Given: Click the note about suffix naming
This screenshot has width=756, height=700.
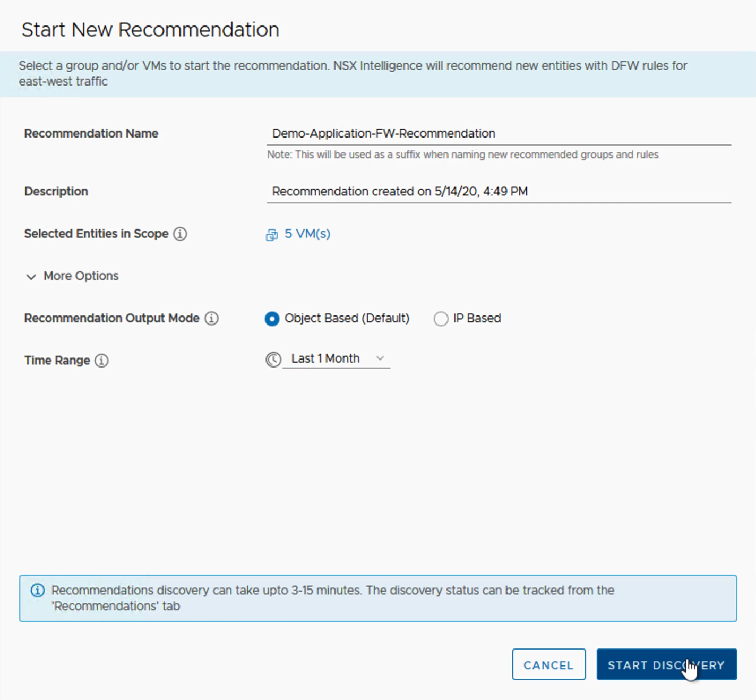Looking at the screenshot, I should (462, 155).
